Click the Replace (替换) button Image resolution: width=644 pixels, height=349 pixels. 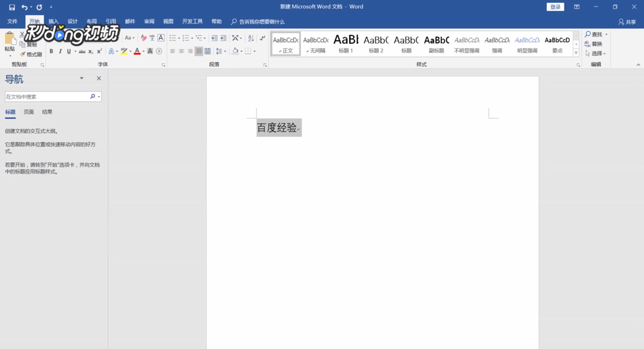(593, 44)
